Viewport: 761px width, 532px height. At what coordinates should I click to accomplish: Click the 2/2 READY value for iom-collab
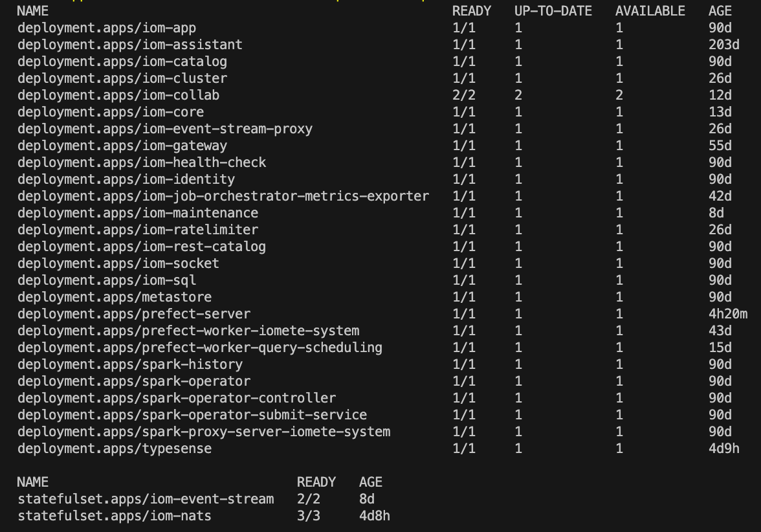[x=463, y=95]
